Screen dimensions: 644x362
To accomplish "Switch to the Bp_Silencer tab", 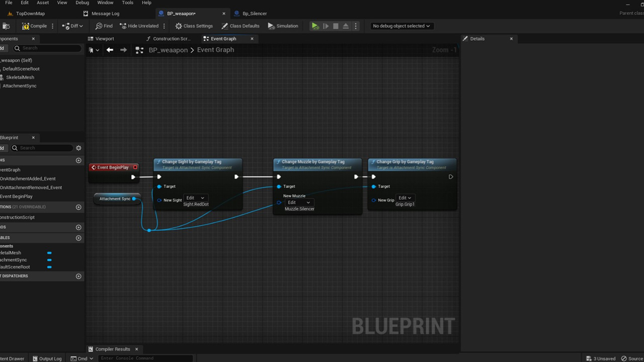I will (254, 14).
